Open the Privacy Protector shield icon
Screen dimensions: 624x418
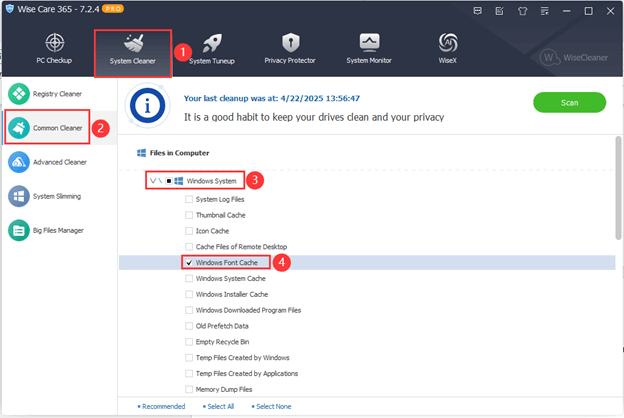click(x=291, y=42)
